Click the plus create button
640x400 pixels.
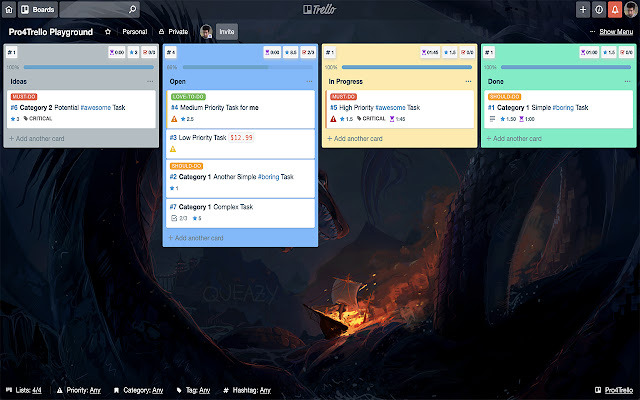(x=583, y=9)
